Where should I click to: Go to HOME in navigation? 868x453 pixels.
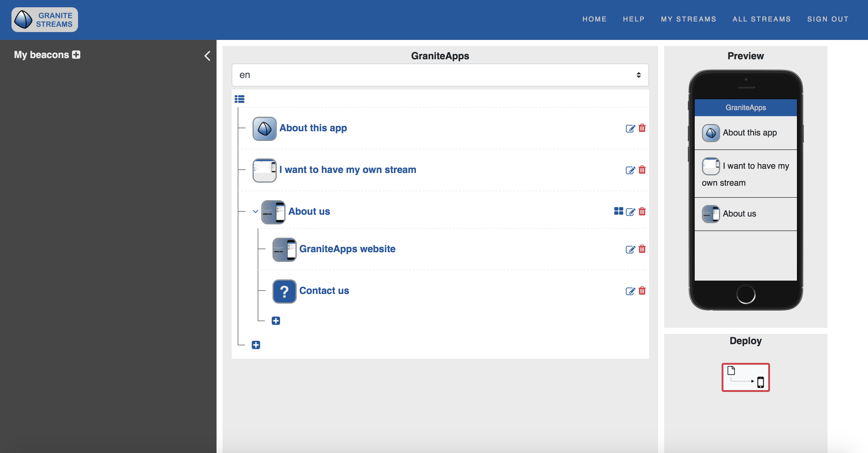pyautogui.click(x=594, y=19)
